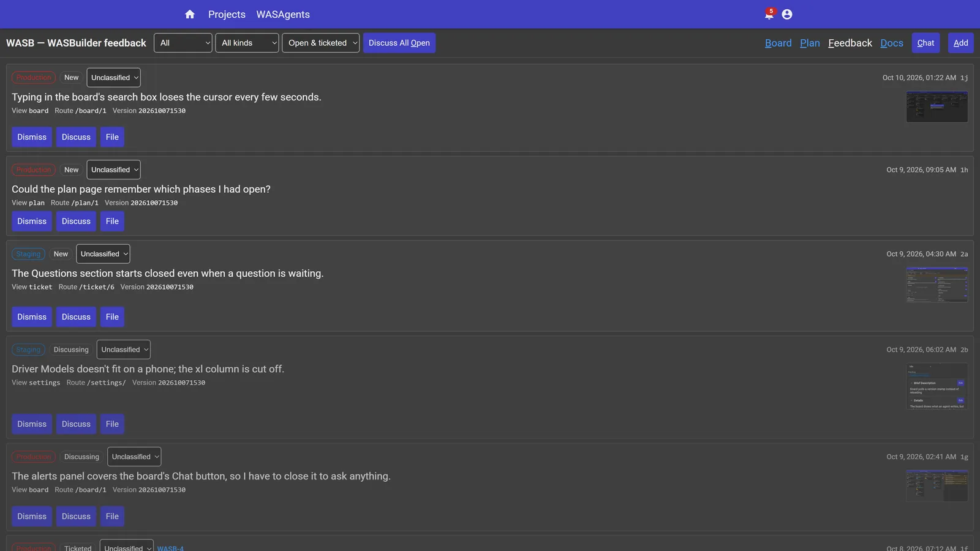Open Unclassified dropdown for alerts panel feedback

[x=134, y=457]
